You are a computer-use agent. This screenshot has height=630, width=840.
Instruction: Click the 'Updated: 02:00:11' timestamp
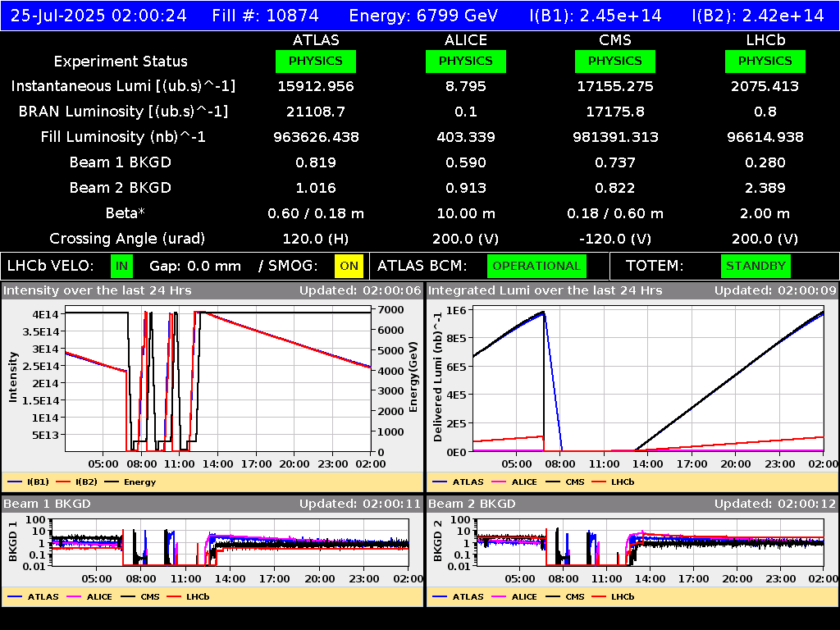tap(361, 504)
